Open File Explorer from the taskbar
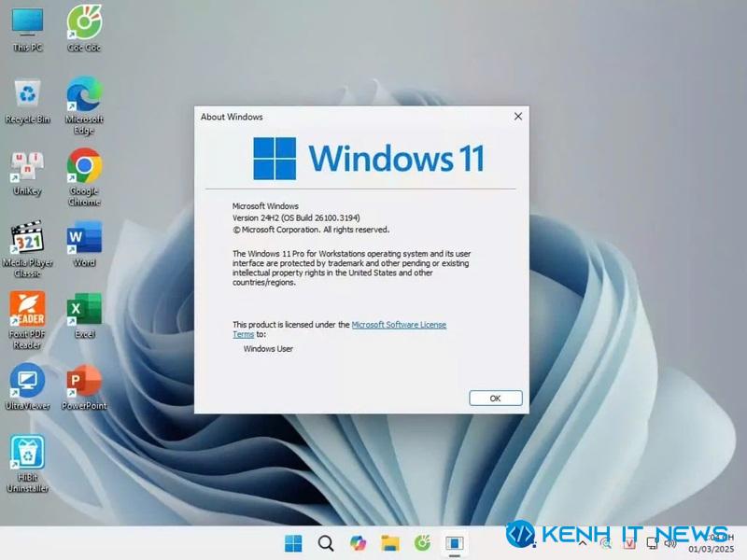Screen dimensions: 747x560 [390, 543]
